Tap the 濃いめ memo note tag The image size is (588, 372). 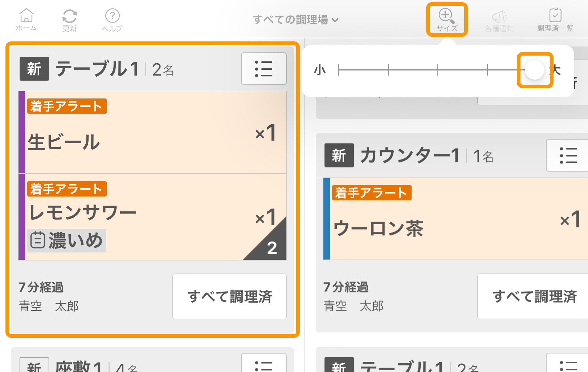point(67,240)
